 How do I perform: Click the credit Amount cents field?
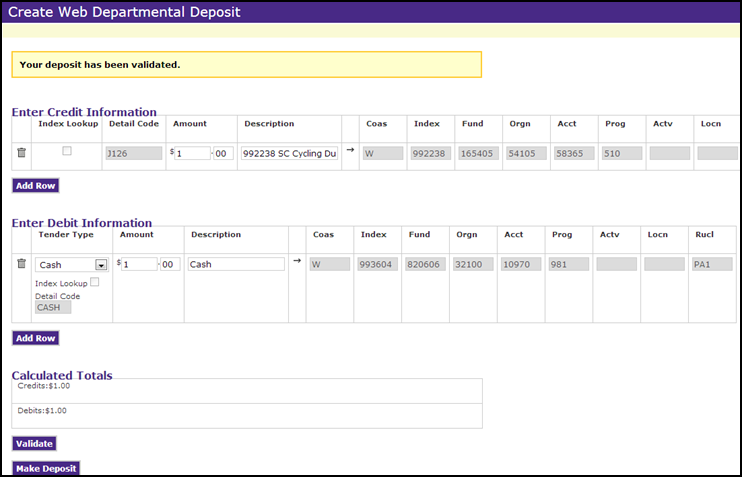pos(223,154)
